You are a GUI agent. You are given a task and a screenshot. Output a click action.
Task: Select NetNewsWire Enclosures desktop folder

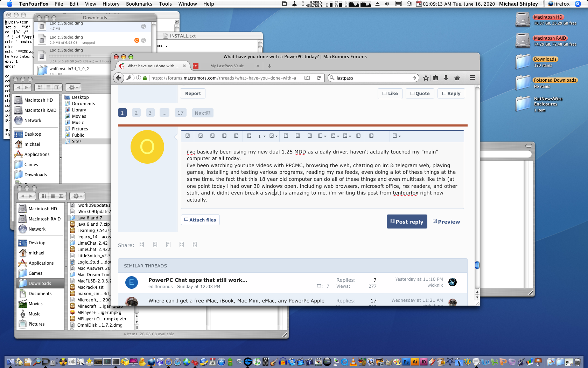[523, 104]
